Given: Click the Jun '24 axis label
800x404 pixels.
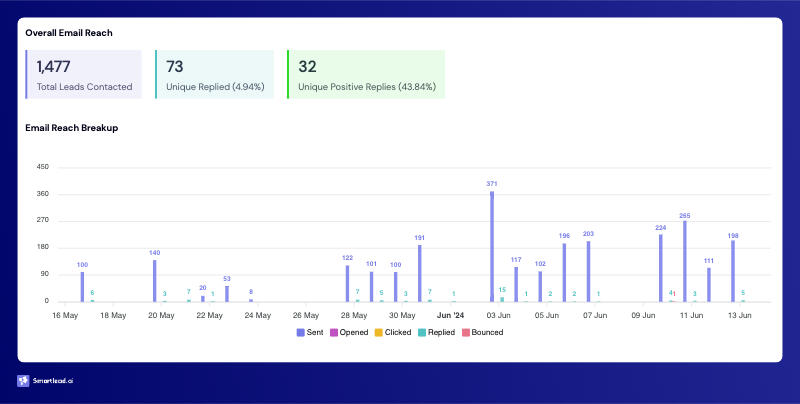Looking at the screenshot, I should coord(451,315).
